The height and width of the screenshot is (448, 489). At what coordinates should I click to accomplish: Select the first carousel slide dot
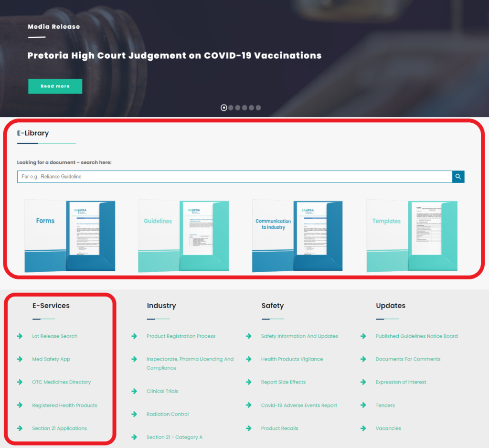point(224,108)
